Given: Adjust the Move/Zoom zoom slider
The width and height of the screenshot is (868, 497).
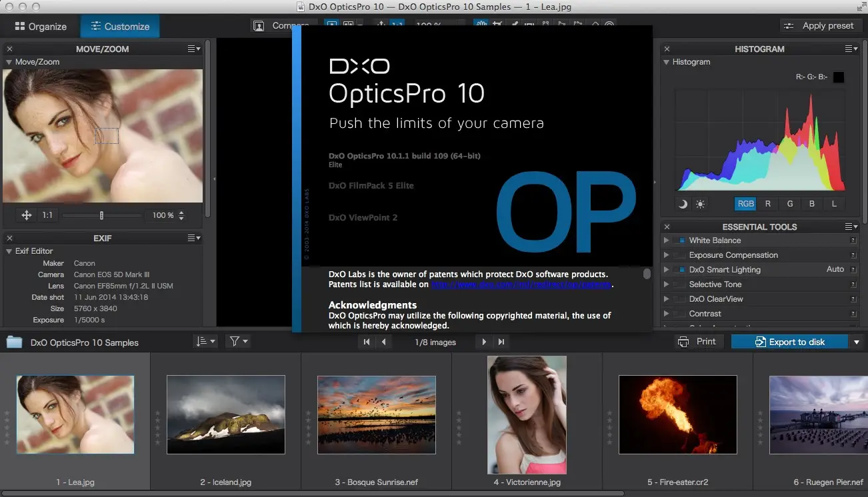Looking at the screenshot, I should 101,215.
